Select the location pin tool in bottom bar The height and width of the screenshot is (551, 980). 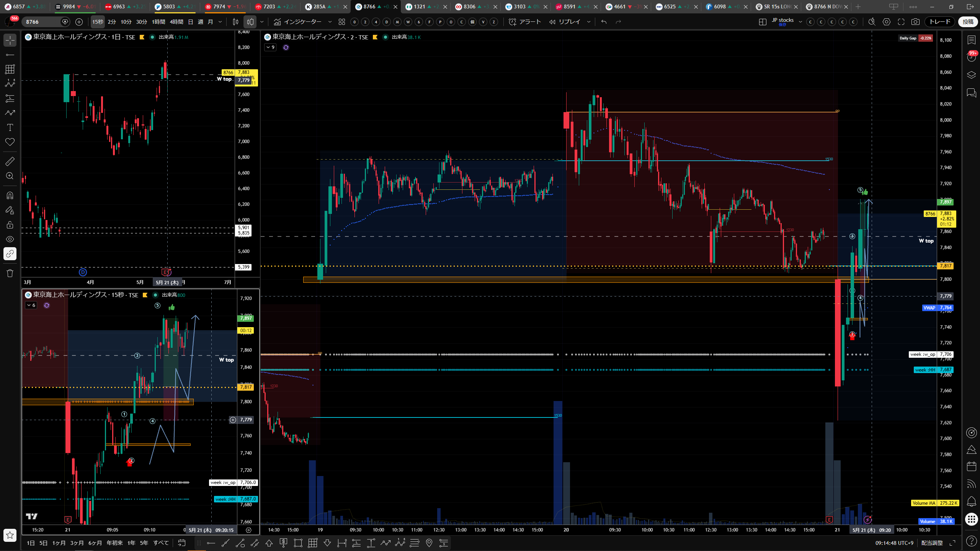(x=429, y=543)
